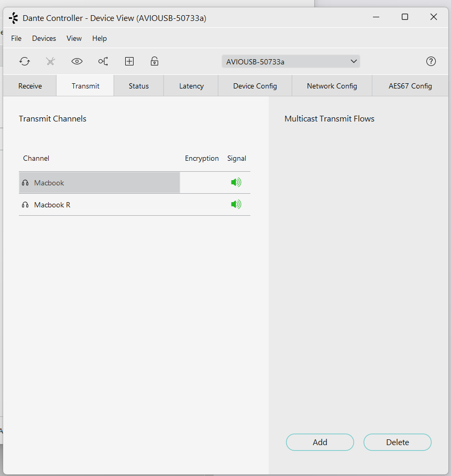Click the eye-shaped Identify device icon
The width and height of the screenshot is (451, 476).
point(77,61)
